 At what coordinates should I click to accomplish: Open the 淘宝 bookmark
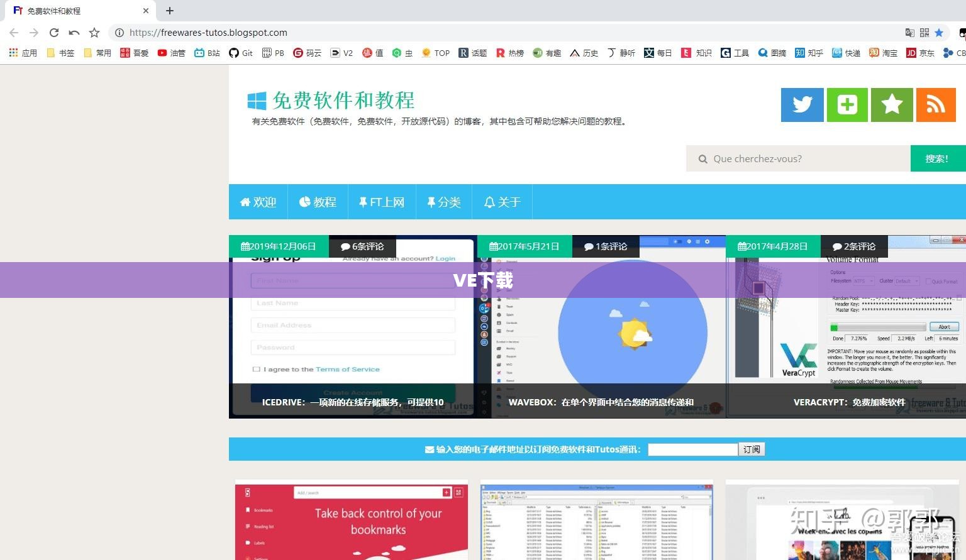coord(884,53)
